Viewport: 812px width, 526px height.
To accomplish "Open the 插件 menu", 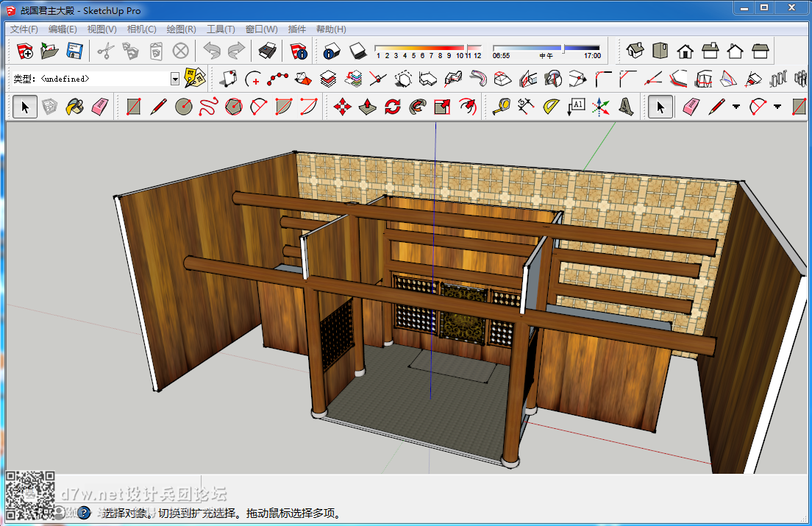I will tap(296, 29).
